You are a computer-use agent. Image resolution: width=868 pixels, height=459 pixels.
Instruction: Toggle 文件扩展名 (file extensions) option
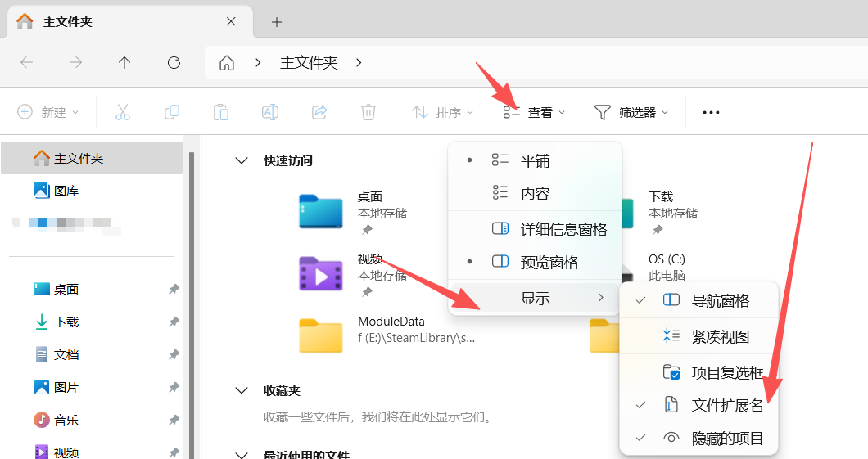[726, 405]
